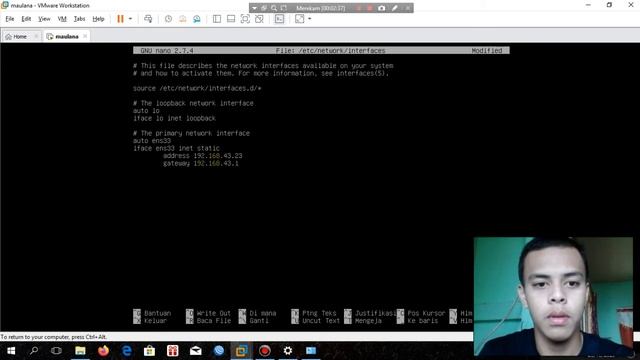
Task: Pause the virtual machine with the orange button
Action: pos(120,19)
